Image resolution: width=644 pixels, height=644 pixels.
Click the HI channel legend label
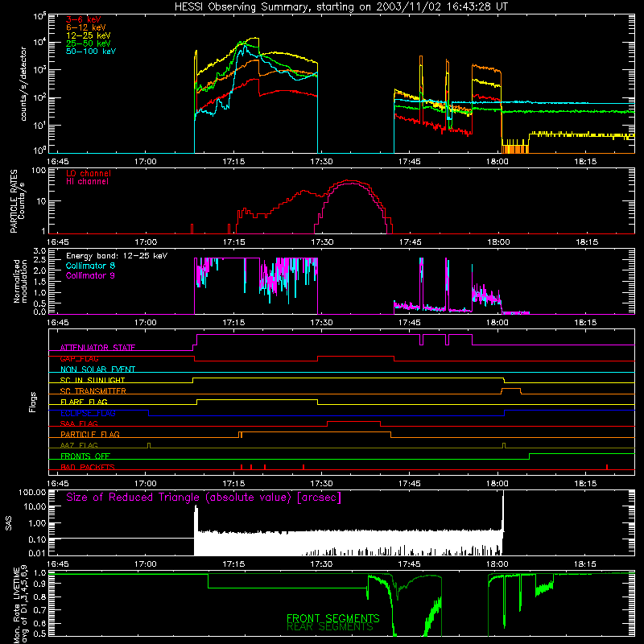click(x=87, y=181)
